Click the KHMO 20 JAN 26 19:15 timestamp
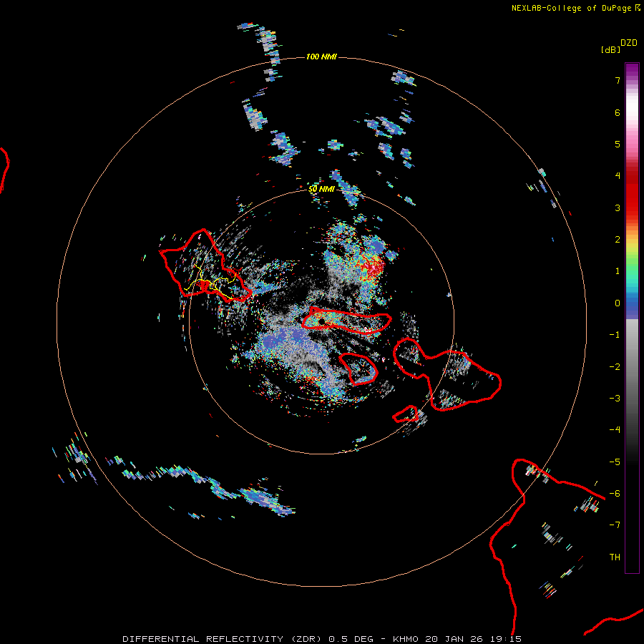This screenshot has width=644, height=644. click(x=457, y=639)
